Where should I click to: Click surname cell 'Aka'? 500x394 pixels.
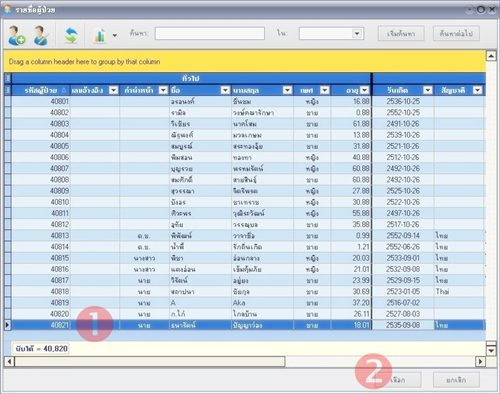(x=262, y=303)
